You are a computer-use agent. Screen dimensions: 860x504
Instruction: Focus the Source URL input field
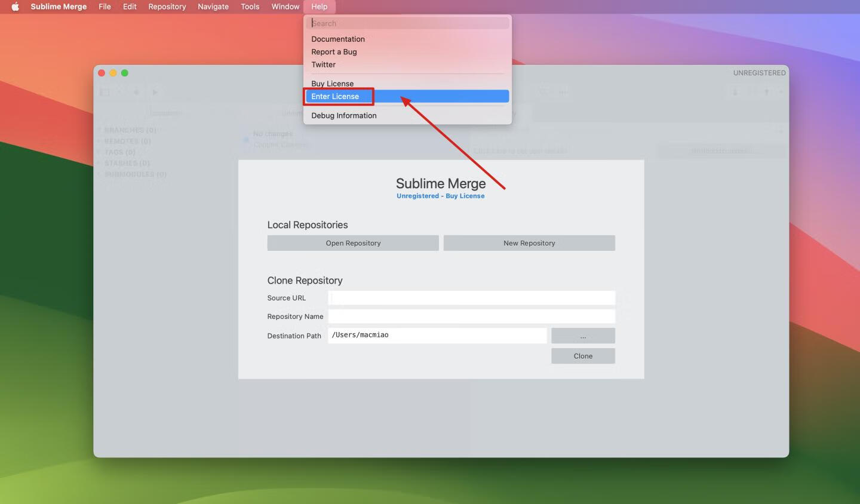(x=472, y=298)
